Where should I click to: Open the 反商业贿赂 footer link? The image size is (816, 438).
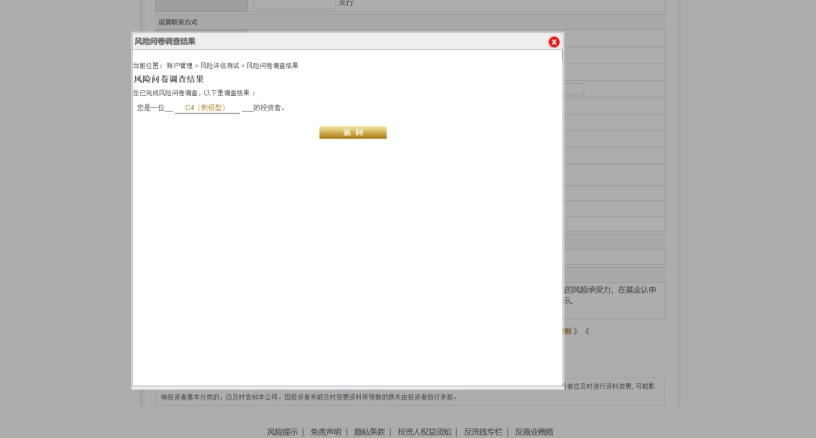point(534,432)
